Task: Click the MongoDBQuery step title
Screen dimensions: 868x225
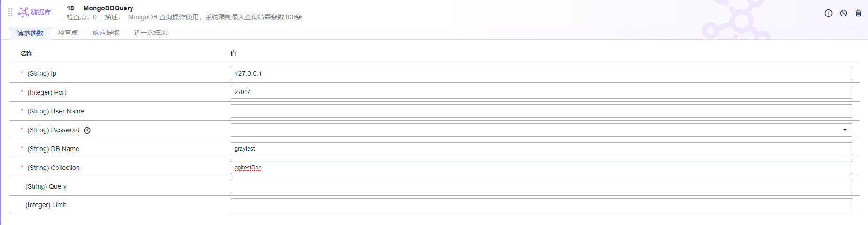Action: pos(108,8)
